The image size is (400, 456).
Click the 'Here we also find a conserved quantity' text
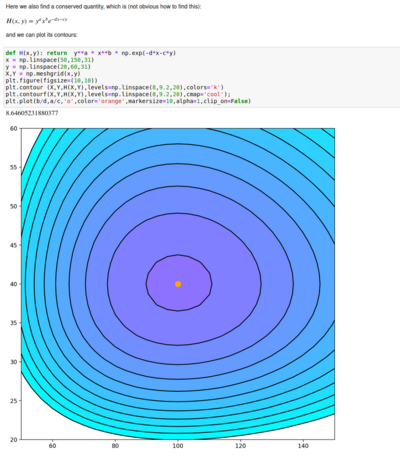pyautogui.click(x=103, y=6)
